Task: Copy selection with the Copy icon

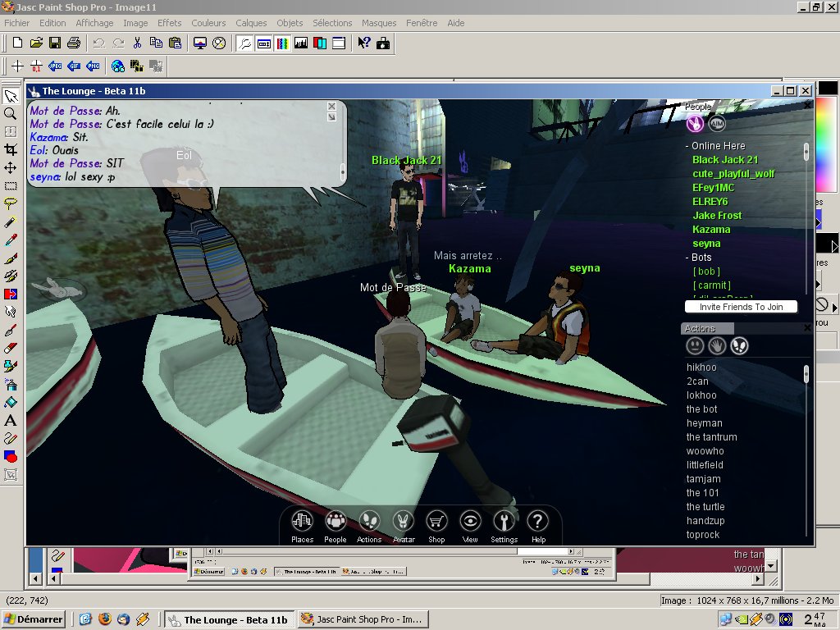Action: point(156,43)
